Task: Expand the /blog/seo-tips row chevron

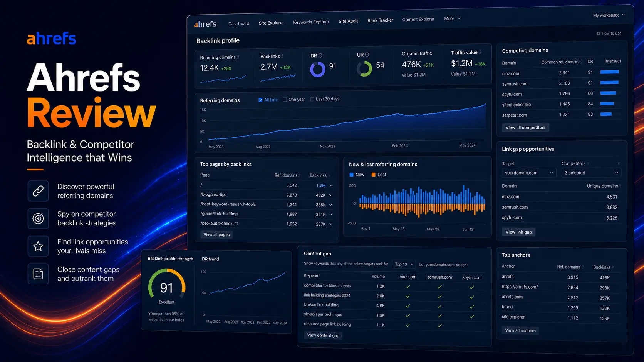Action: [330, 195]
